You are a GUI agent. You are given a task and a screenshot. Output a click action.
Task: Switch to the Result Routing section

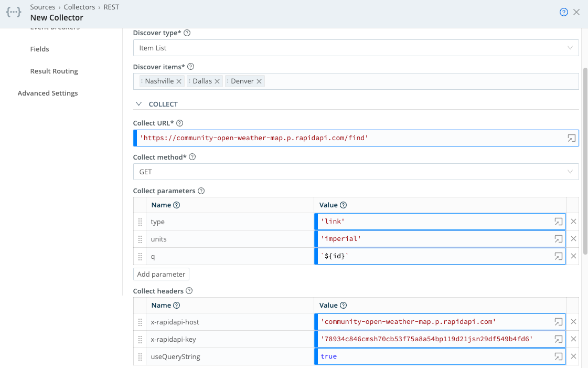point(54,71)
